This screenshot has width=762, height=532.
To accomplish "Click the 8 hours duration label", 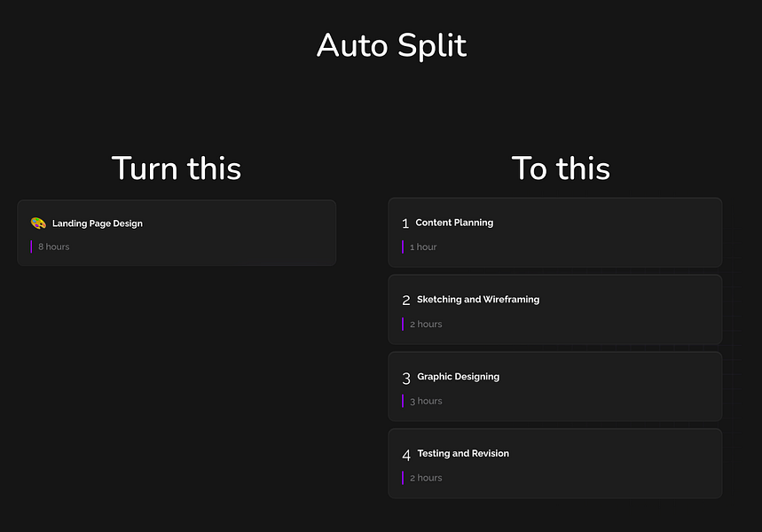I will [54, 246].
